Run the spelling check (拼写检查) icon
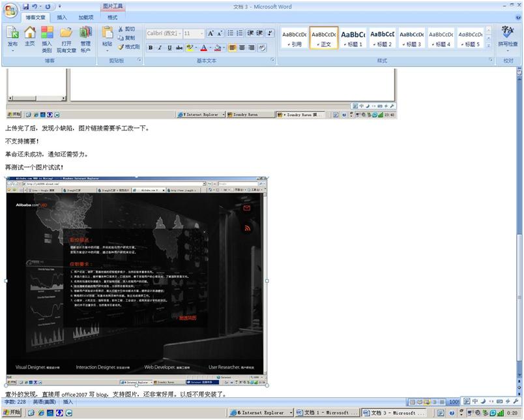Viewport: 524px width, 420px height. coord(508,36)
